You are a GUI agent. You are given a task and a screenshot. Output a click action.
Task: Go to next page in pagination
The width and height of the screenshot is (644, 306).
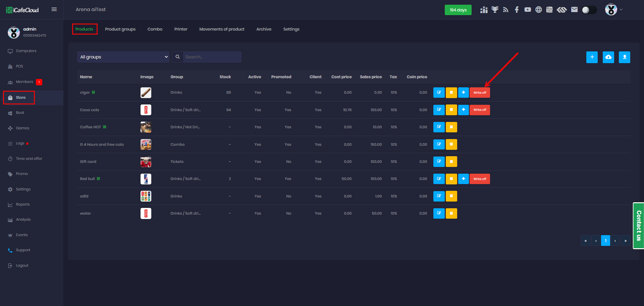click(615, 241)
